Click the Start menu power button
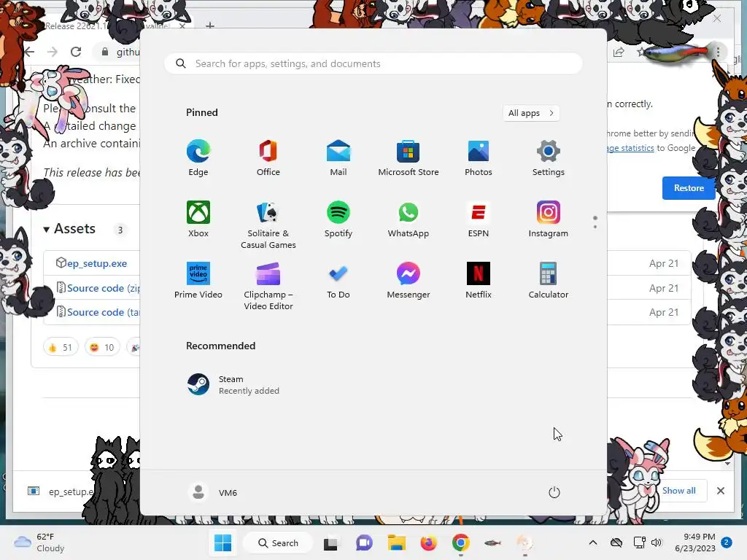This screenshot has height=560, width=747. coord(554,492)
